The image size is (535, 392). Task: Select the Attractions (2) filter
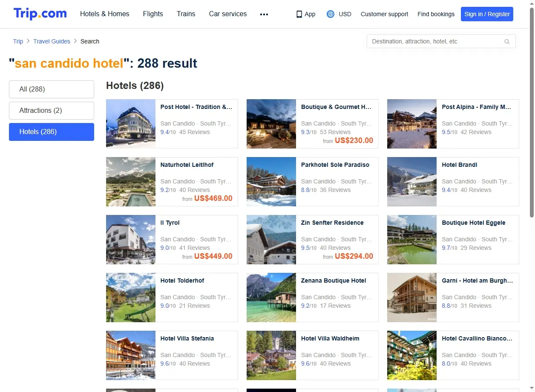tap(52, 111)
